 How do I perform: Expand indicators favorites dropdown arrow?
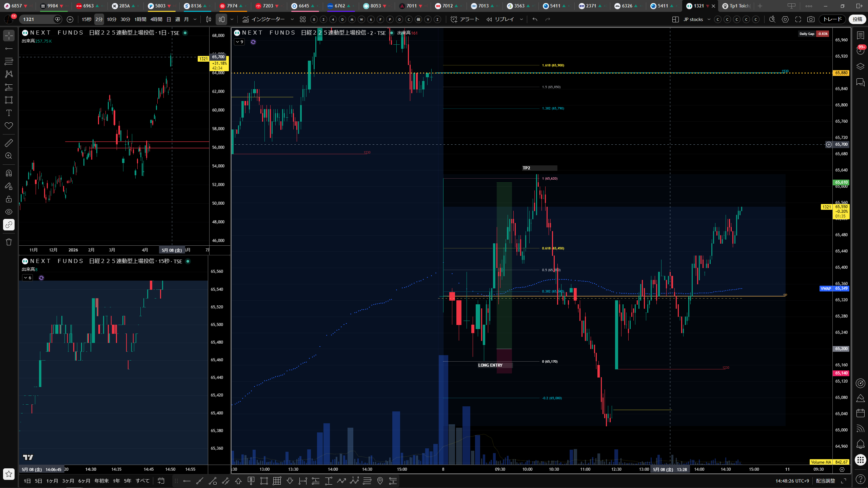(292, 19)
